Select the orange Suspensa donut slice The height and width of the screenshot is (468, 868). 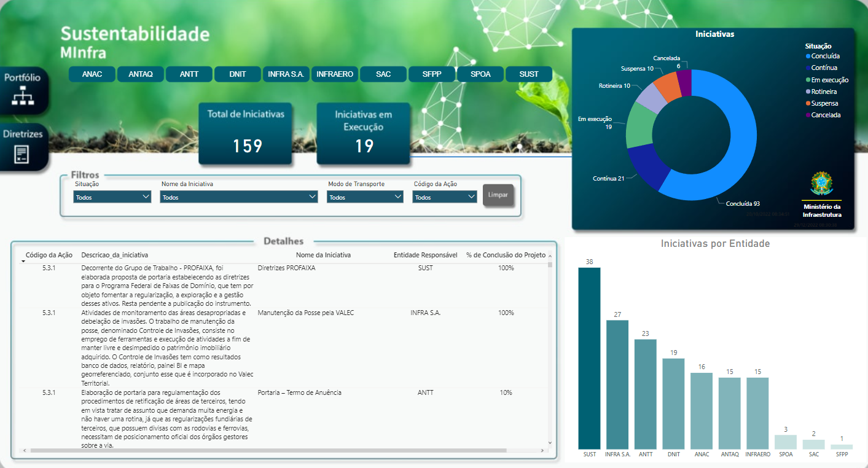click(x=664, y=85)
